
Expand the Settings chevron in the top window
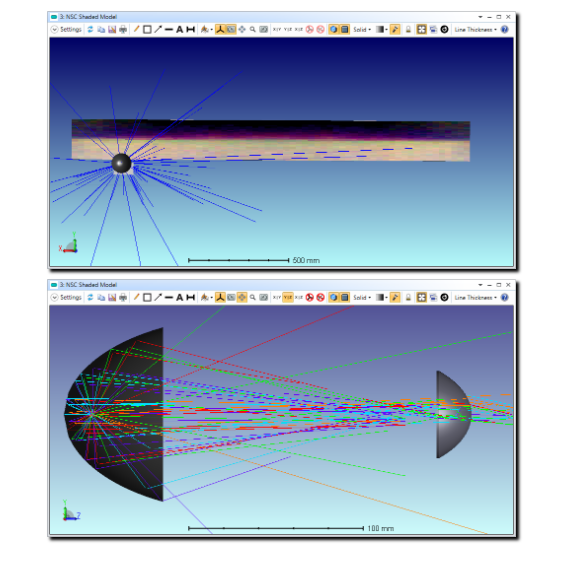tap(54, 29)
